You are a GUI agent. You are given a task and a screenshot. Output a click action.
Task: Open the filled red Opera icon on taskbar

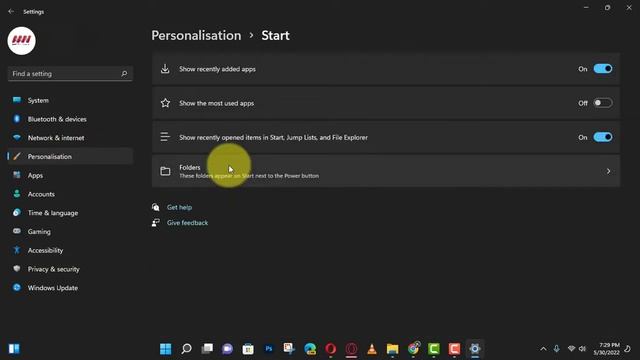pos(331,349)
